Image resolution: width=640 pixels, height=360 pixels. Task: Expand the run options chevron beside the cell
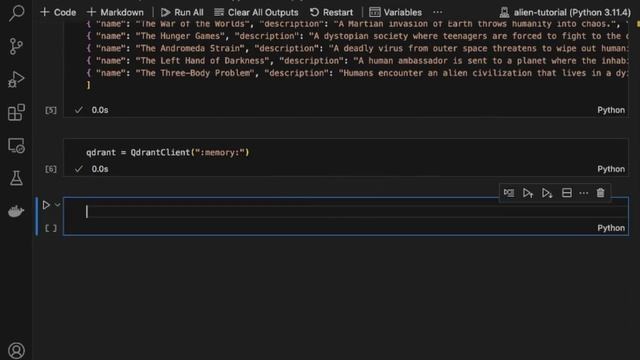click(x=58, y=205)
